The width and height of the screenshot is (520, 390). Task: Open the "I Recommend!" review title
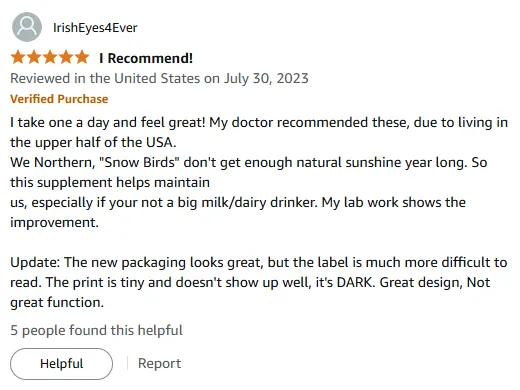(146, 58)
